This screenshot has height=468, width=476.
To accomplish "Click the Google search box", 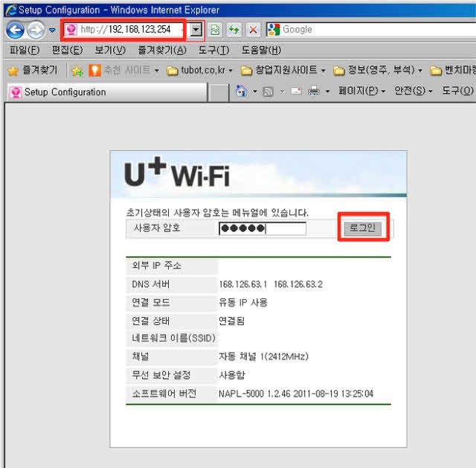I will (378, 30).
